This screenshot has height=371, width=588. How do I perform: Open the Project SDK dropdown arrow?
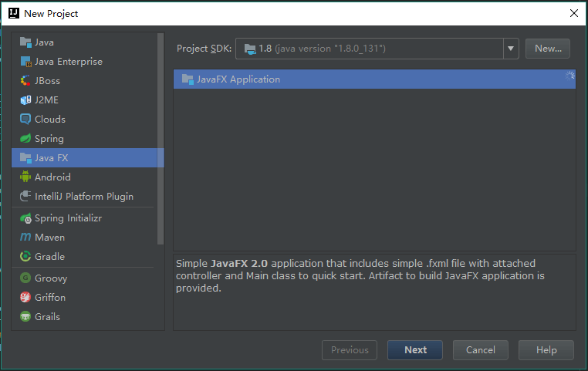click(511, 49)
